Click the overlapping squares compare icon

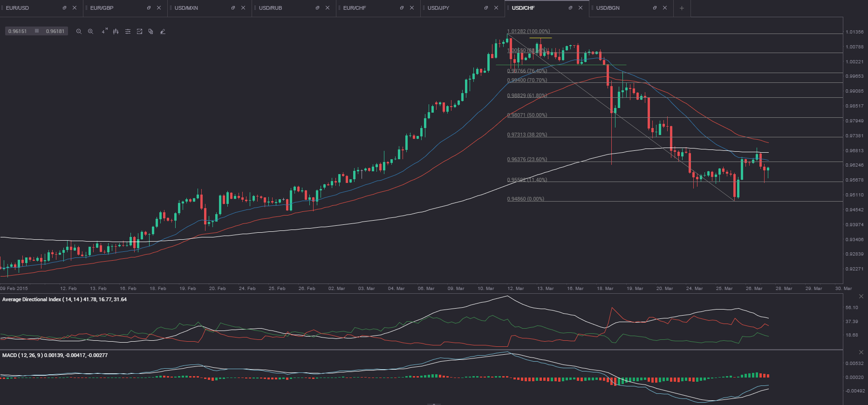pos(150,32)
